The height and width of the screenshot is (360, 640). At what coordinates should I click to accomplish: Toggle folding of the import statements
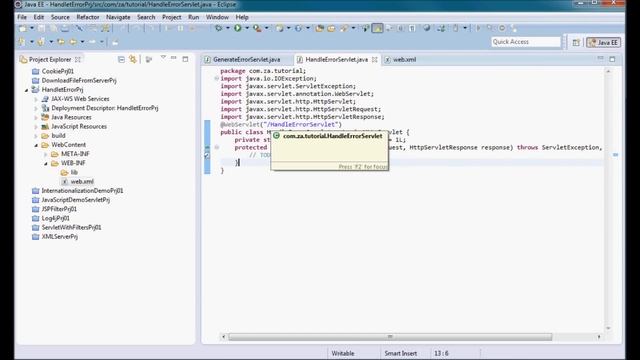point(217,78)
